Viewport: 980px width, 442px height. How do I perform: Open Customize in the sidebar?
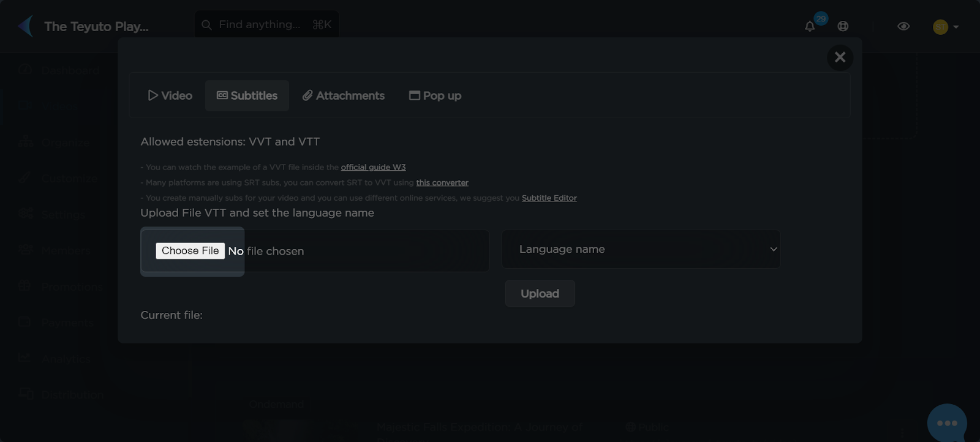tap(58, 179)
